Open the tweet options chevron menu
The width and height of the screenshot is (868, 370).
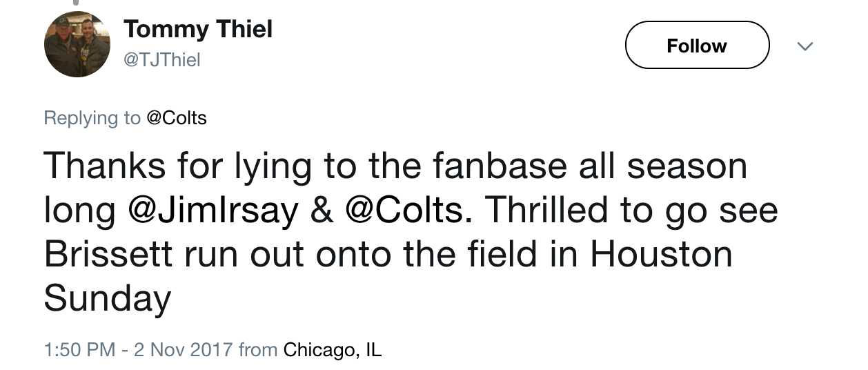tap(805, 47)
